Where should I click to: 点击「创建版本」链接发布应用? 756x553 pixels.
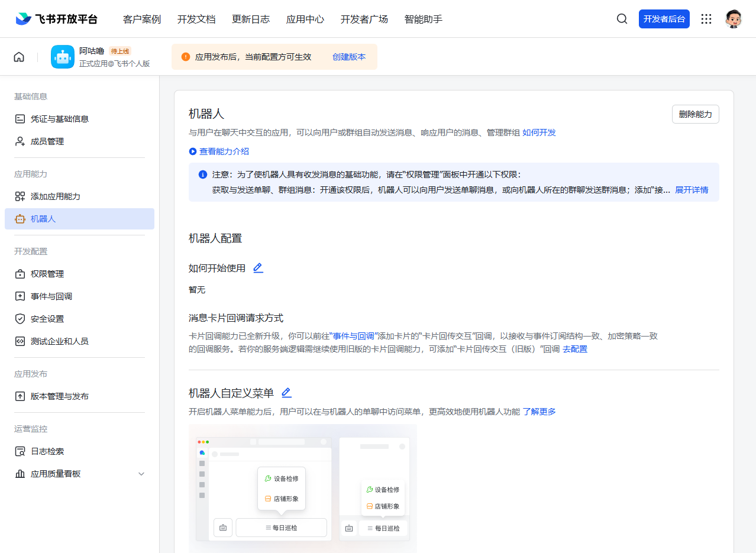349,57
